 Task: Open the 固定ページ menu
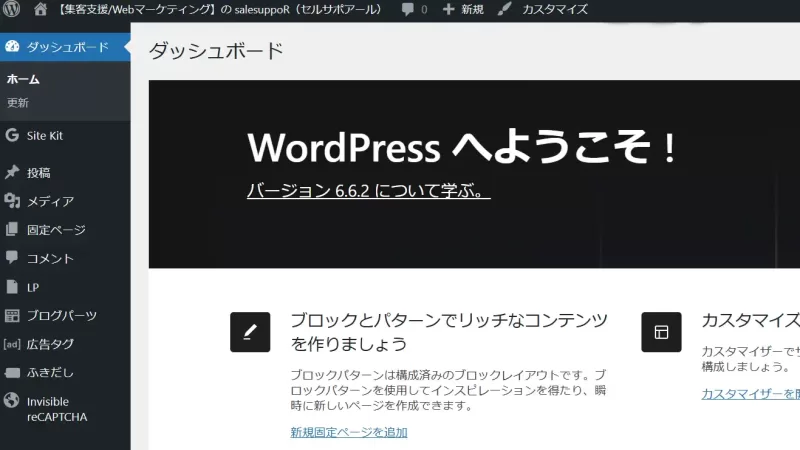(x=56, y=230)
